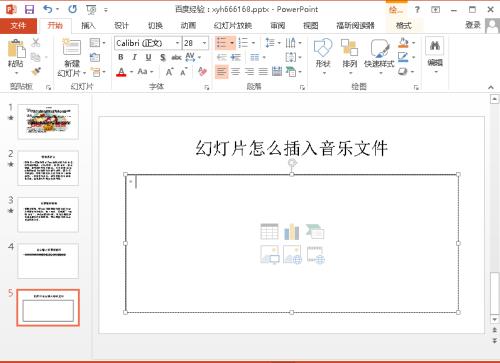Click the Redo/Repeat icon
The height and width of the screenshot is (363, 500).
tap(73, 9)
